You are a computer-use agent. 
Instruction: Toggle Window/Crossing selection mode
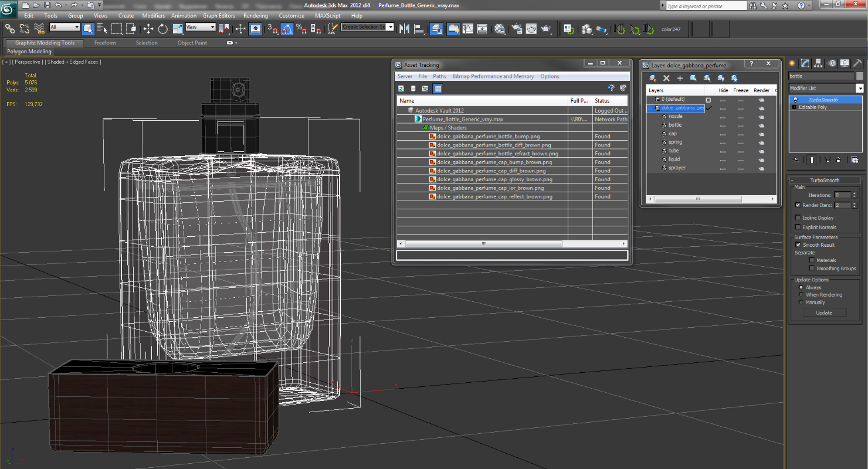point(131,28)
